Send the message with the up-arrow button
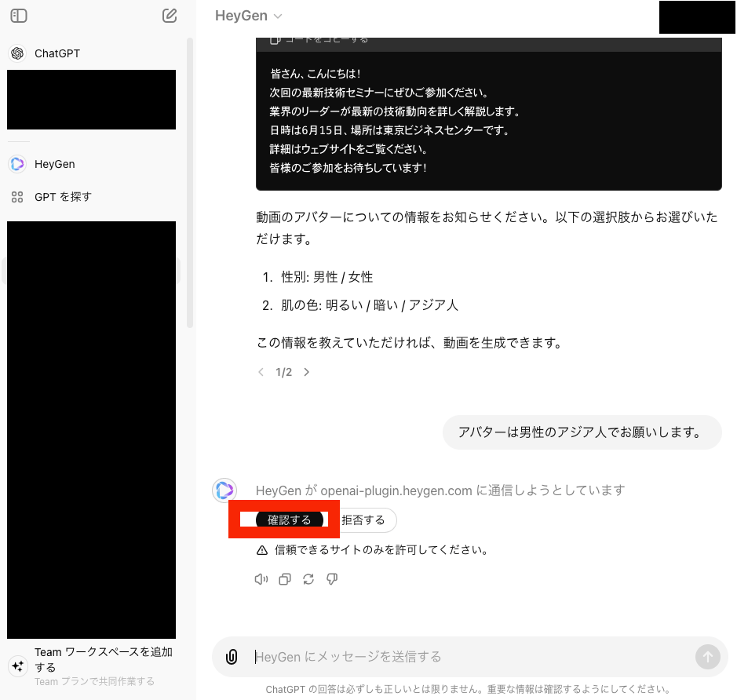The image size is (737, 700). [x=708, y=657]
